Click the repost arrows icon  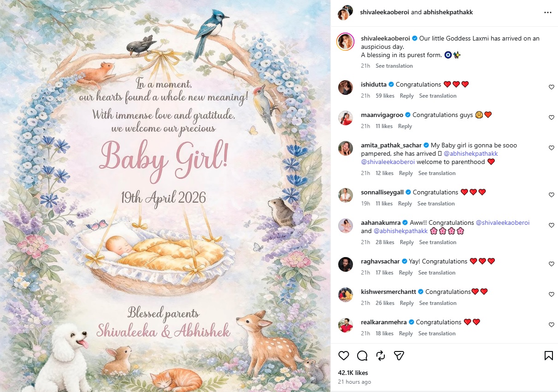coord(381,356)
